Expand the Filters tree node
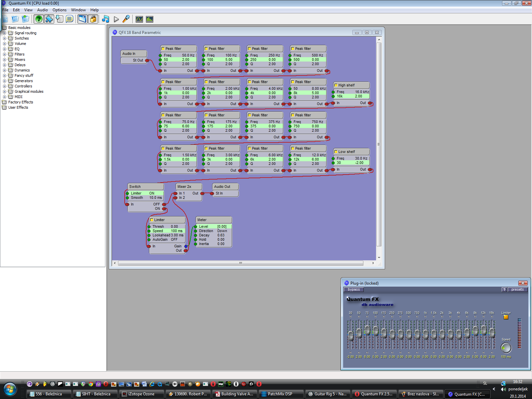The height and width of the screenshot is (399, 532). click(5, 54)
